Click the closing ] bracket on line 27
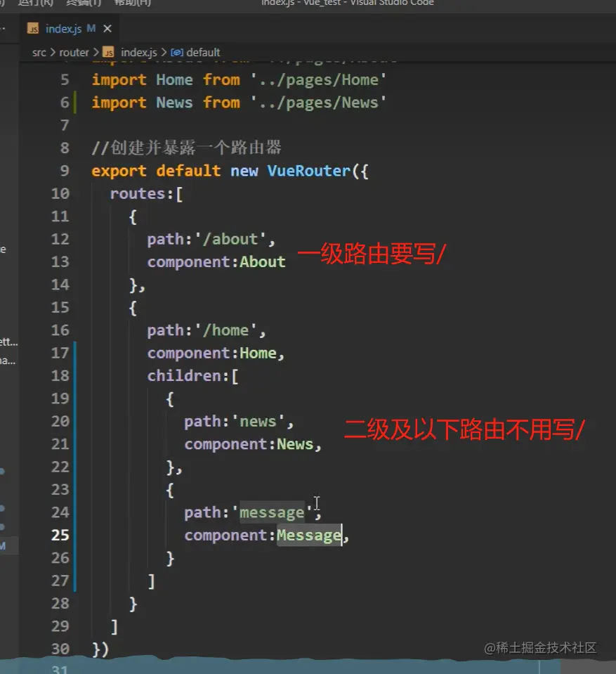This screenshot has width=616, height=674. pos(151,582)
